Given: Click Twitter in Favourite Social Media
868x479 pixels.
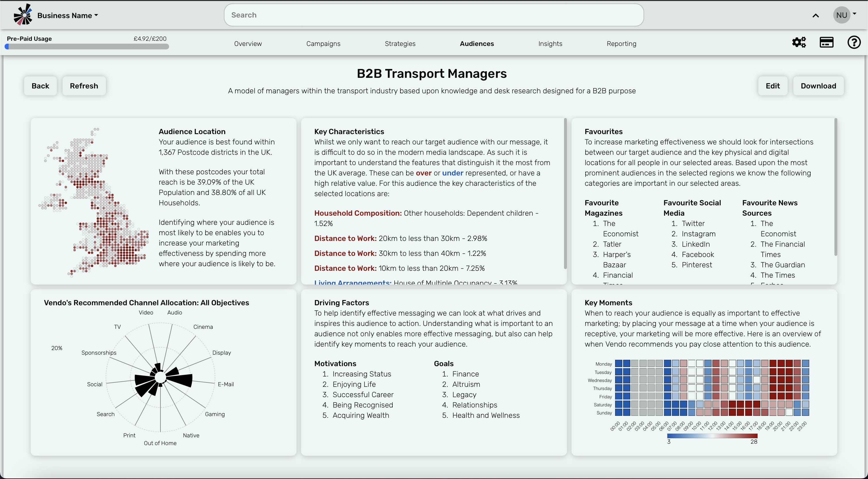Looking at the screenshot, I should click(x=693, y=223).
